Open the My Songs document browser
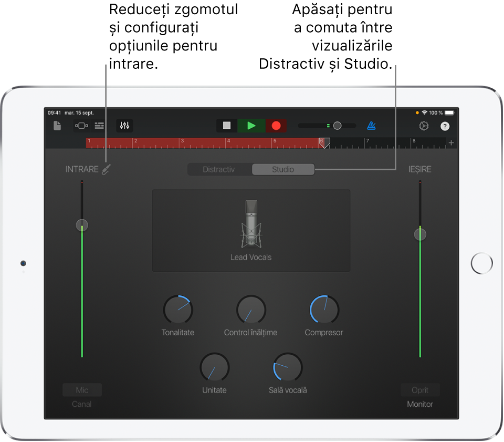The width and height of the screenshot is (504, 442). 57,126
